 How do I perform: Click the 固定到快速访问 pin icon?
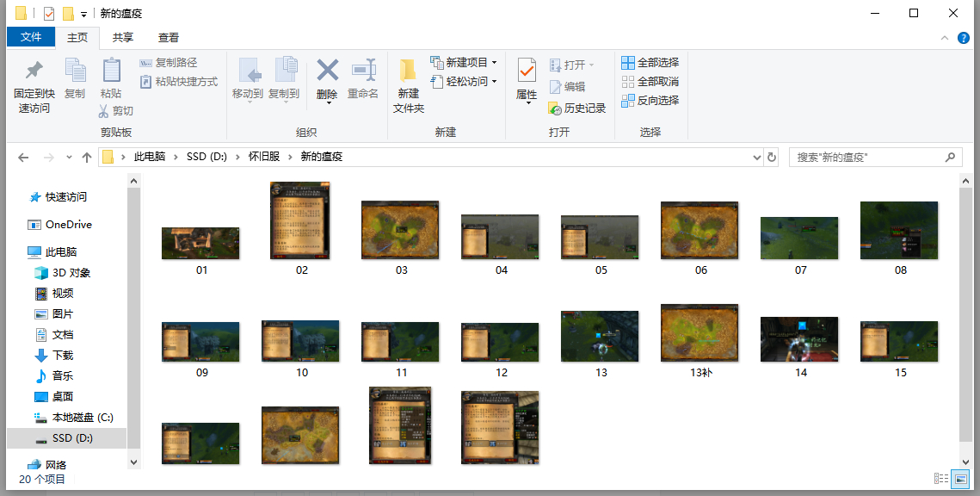tap(34, 70)
